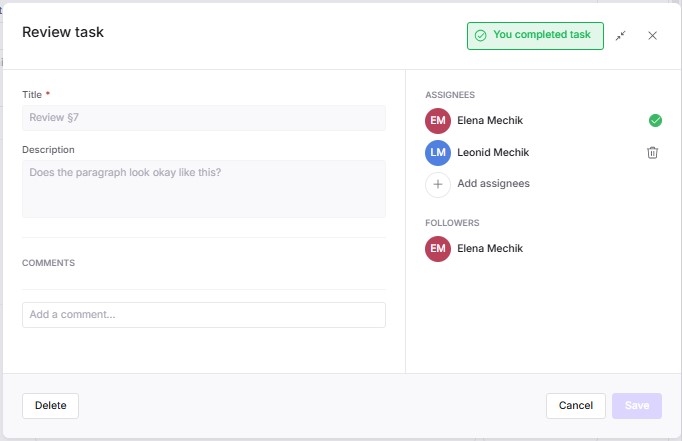Click Leonid Mechik name in assignees
The height and width of the screenshot is (441, 682).
coord(493,152)
